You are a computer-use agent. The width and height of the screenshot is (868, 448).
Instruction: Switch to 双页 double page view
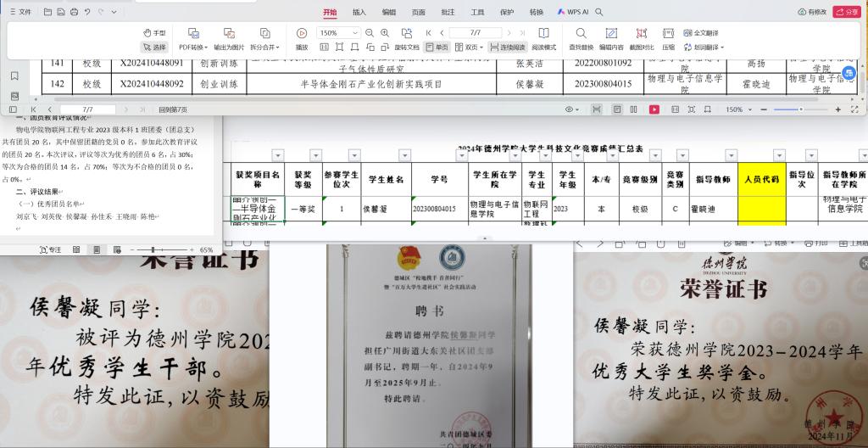[468, 48]
